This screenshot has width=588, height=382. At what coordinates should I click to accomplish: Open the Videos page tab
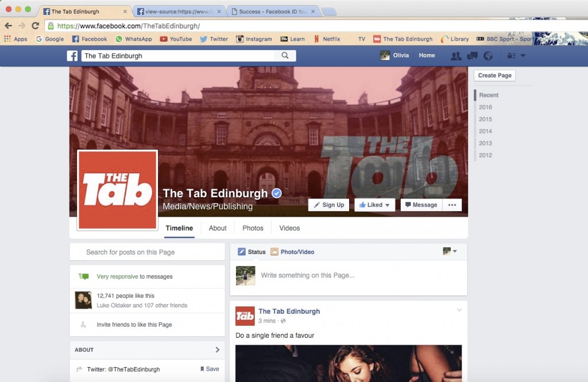click(x=289, y=228)
